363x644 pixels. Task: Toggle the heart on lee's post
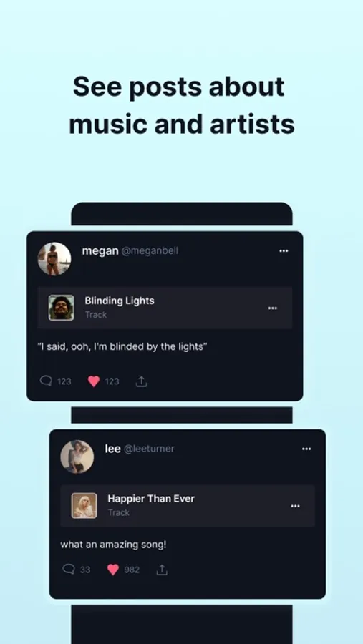point(113,570)
